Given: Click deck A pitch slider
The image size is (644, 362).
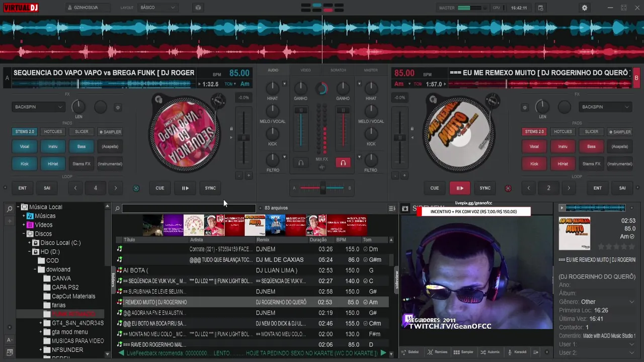Looking at the screenshot, I should (244, 137).
